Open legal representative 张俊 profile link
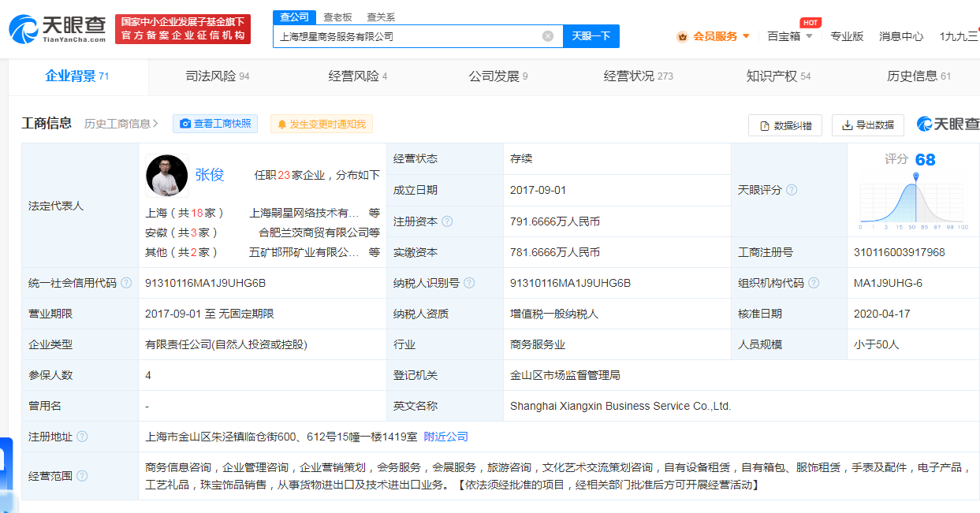980x513 pixels. (210, 175)
